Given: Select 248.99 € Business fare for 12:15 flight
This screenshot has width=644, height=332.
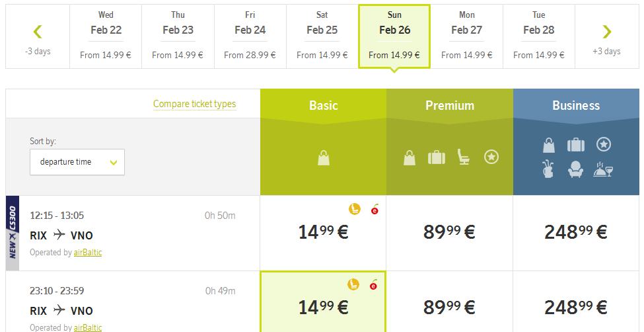Looking at the screenshot, I should click(x=576, y=233).
